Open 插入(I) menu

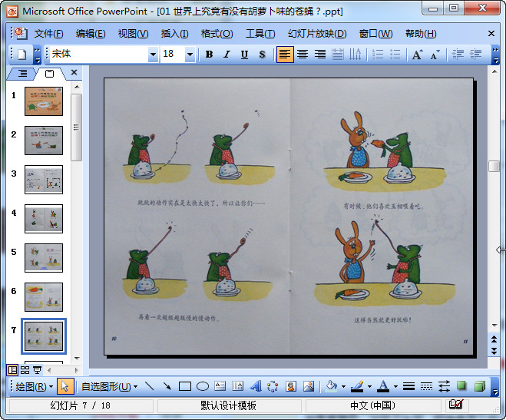174,34
